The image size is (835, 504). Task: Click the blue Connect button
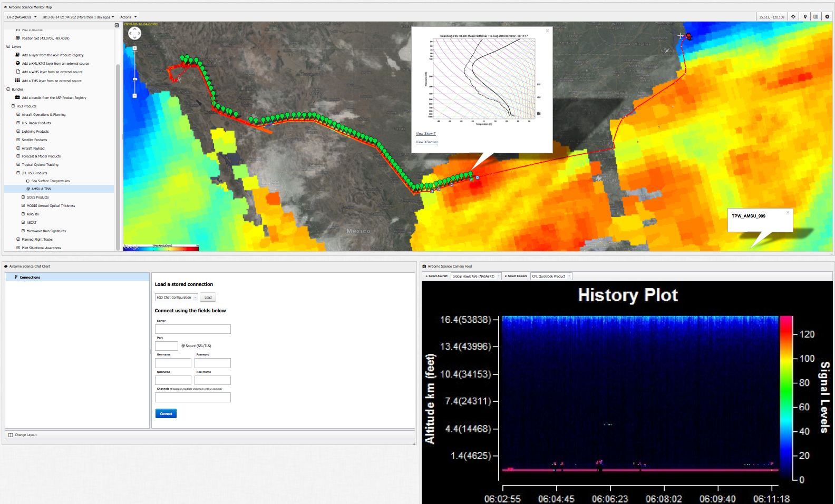click(x=166, y=413)
